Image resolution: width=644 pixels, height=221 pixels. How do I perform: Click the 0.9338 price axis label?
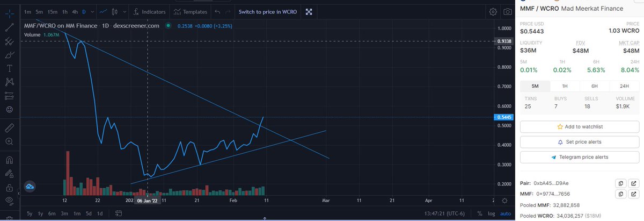504,41
